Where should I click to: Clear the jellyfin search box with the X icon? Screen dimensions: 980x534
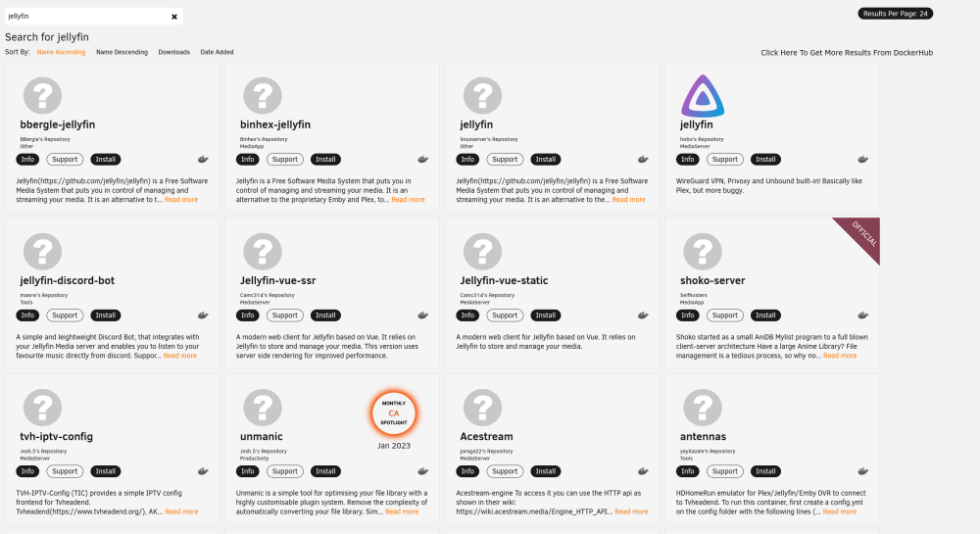[x=174, y=17]
